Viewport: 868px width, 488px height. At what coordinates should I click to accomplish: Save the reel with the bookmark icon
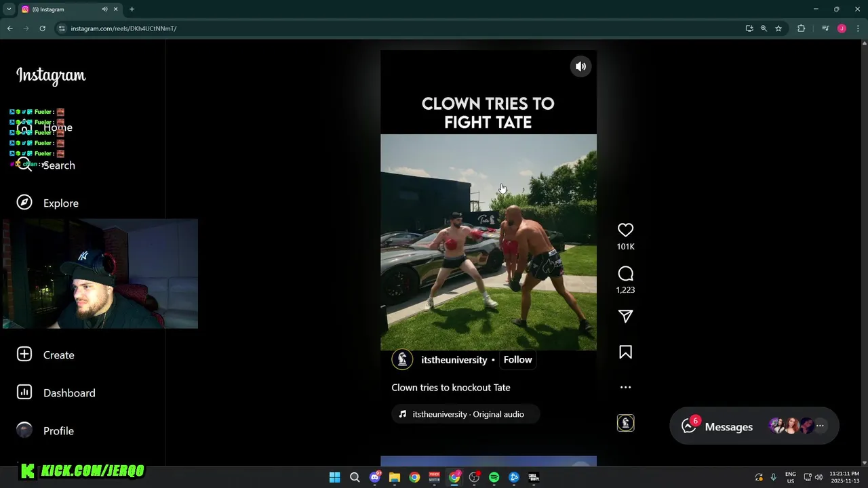coord(625,352)
